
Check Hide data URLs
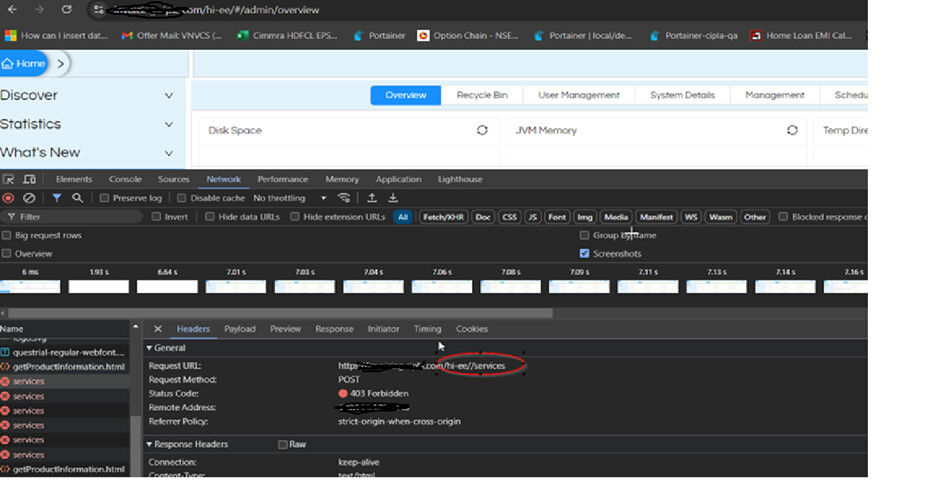[x=210, y=217]
